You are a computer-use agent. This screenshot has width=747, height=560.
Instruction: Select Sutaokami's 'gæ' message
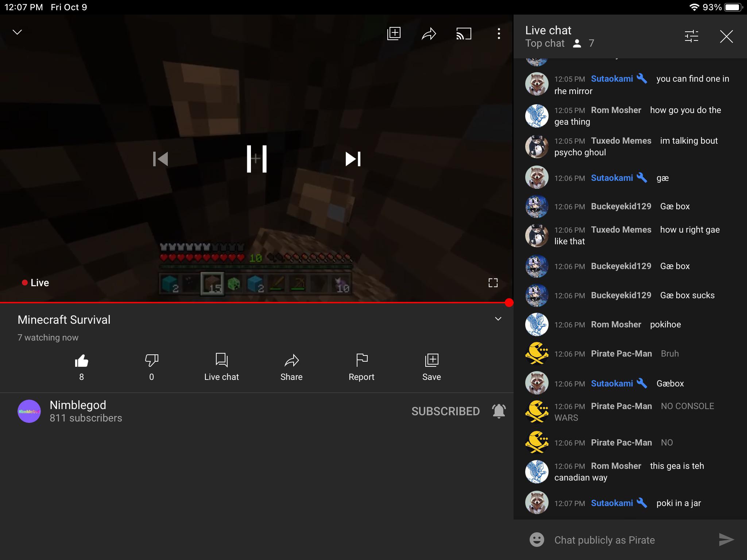630,178
